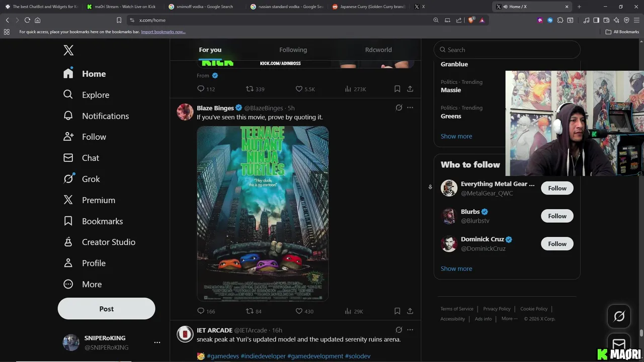
Task: Share the Blaze Binges post
Action: click(x=410, y=311)
